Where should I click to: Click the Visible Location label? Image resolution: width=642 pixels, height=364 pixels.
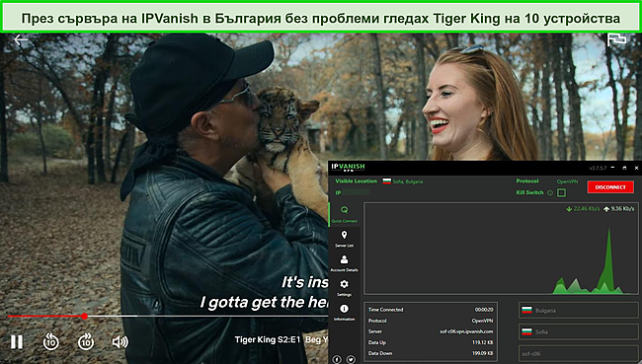coord(356,182)
